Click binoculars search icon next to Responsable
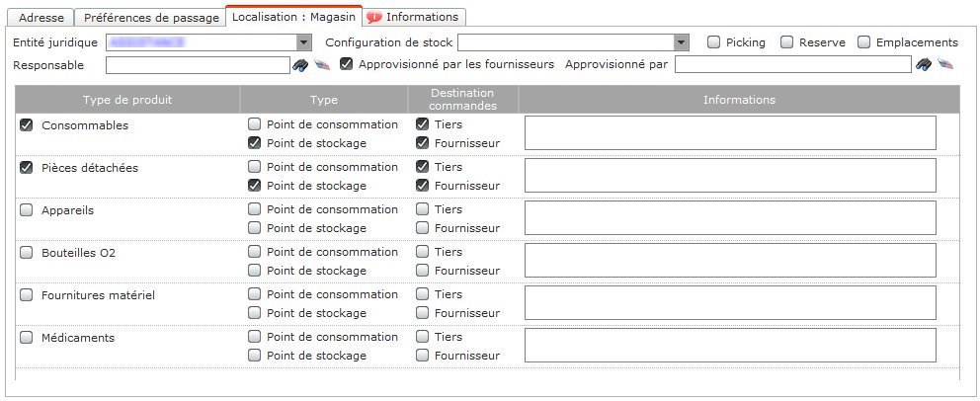This screenshot has height=401, width=980. (x=300, y=64)
